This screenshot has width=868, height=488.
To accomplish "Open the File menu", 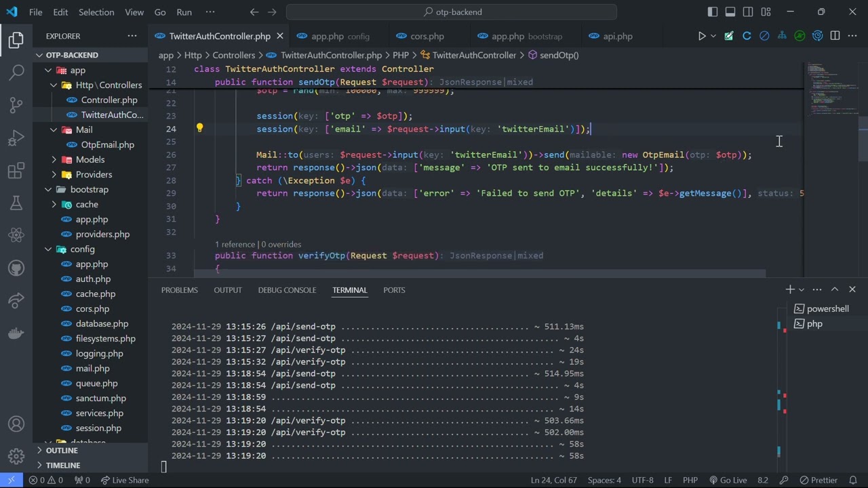I will point(36,12).
